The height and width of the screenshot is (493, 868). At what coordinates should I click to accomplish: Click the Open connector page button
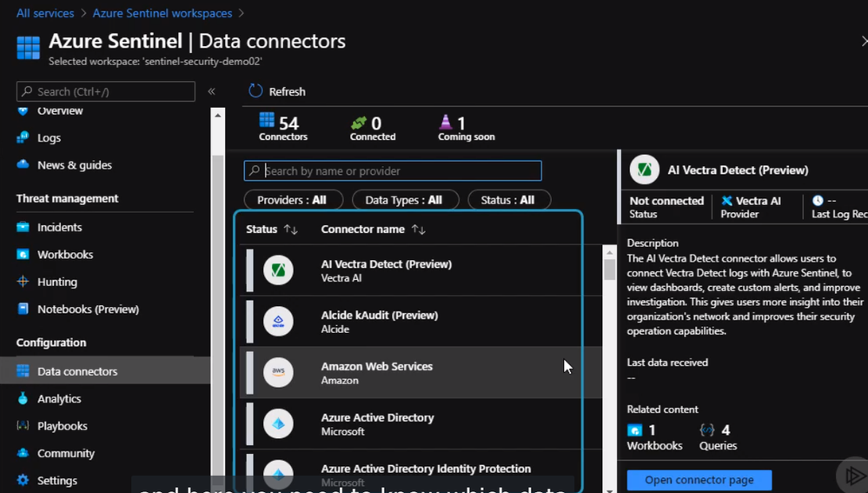click(699, 480)
